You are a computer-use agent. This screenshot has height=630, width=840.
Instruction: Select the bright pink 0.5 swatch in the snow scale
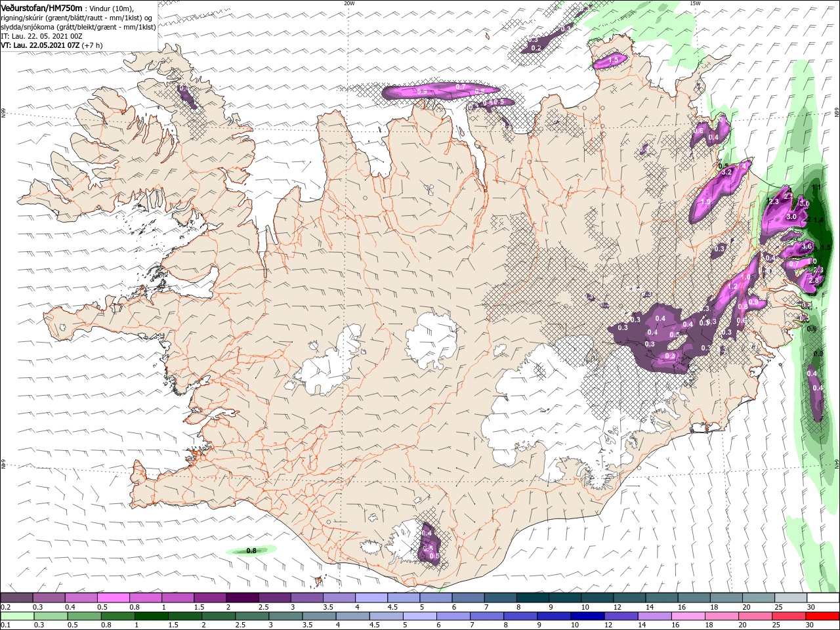tap(114, 597)
